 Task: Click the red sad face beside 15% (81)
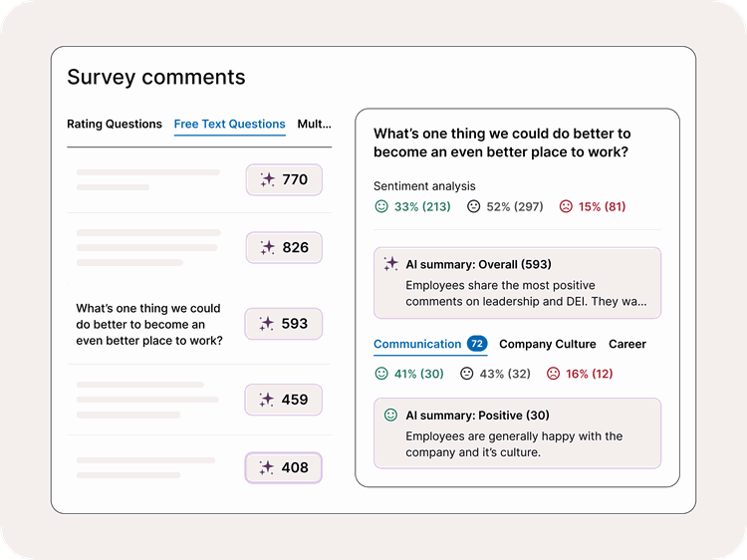[x=565, y=206]
